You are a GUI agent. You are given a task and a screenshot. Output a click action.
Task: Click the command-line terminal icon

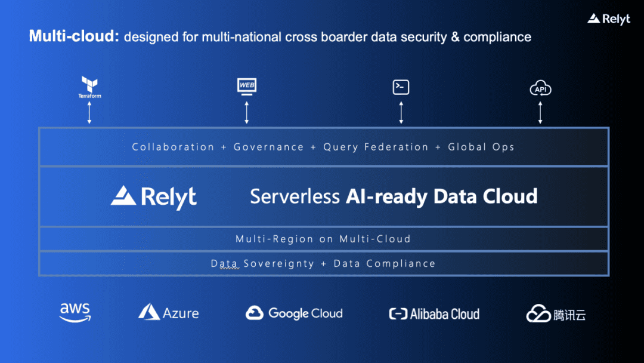(401, 87)
